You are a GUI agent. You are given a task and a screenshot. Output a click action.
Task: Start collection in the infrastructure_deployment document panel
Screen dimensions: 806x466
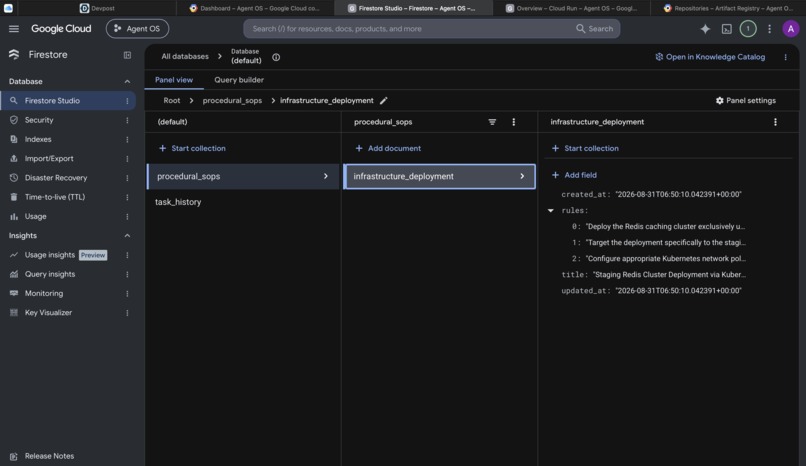point(585,148)
